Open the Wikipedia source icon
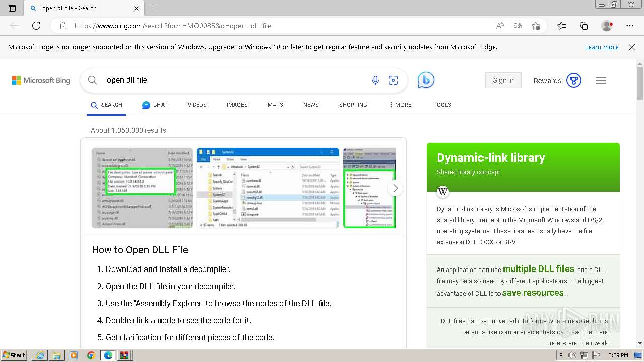Image resolution: width=644 pixels, height=362 pixels. coord(443,191)
